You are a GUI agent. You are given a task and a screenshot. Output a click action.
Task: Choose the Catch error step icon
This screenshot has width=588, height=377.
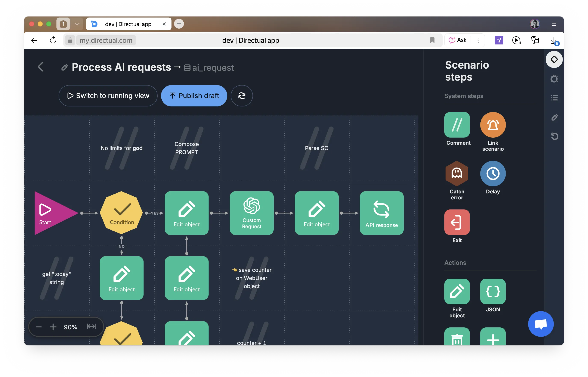tap(457, 173)
